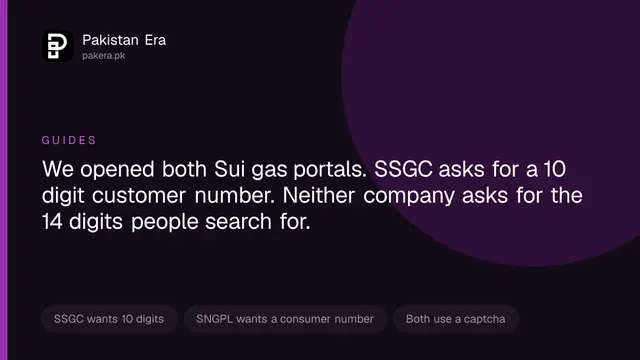640x360 pixels.
Task: Click '14 digits' in the headline
Action: tap(82, 222)
